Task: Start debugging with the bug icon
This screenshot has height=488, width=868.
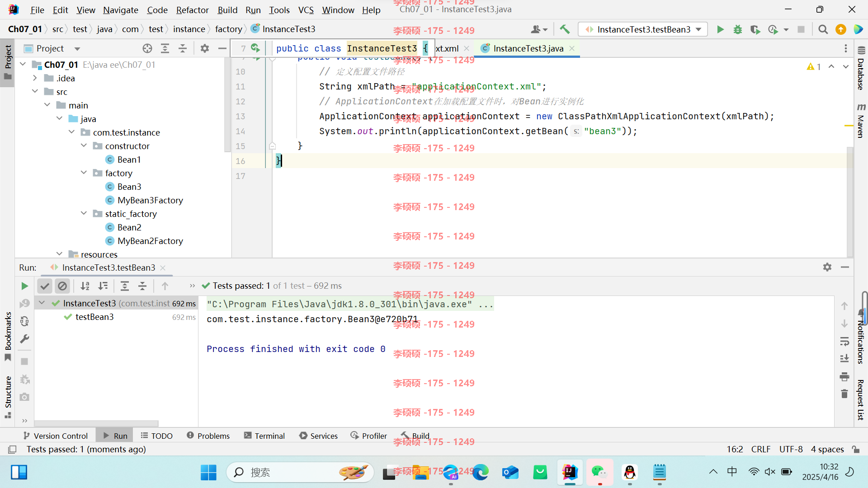Action: (x=738, y=29)
